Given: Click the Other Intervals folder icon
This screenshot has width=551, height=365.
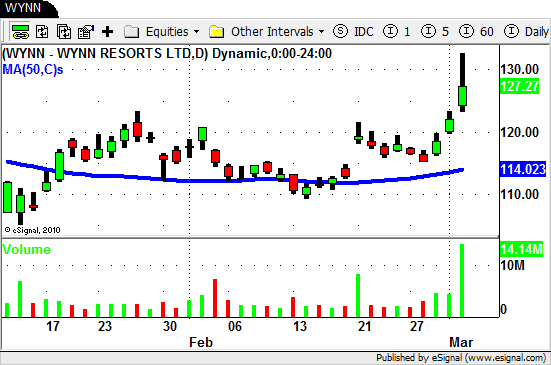Looking at the screenshot, I should pyautogui.click(x=216, y=32).
